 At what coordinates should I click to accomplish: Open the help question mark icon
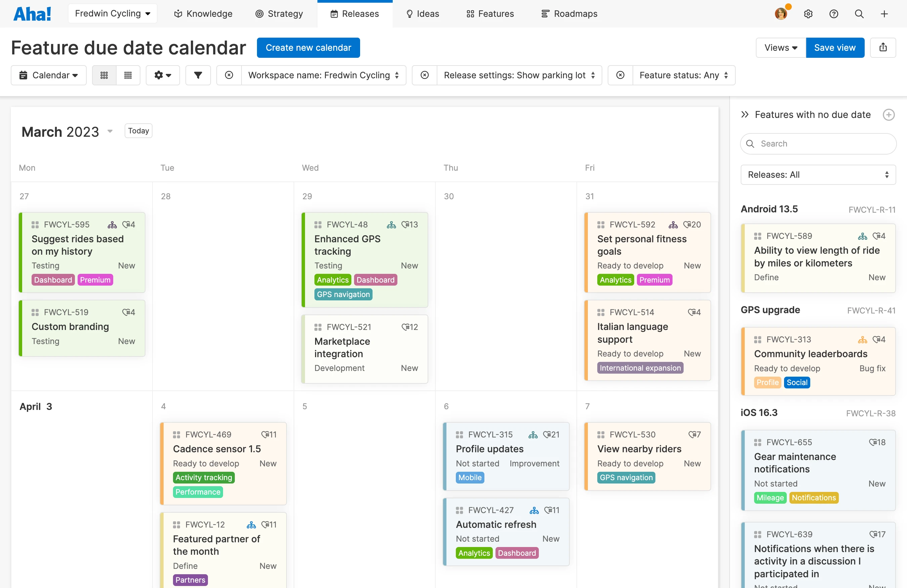pos(834,14)
